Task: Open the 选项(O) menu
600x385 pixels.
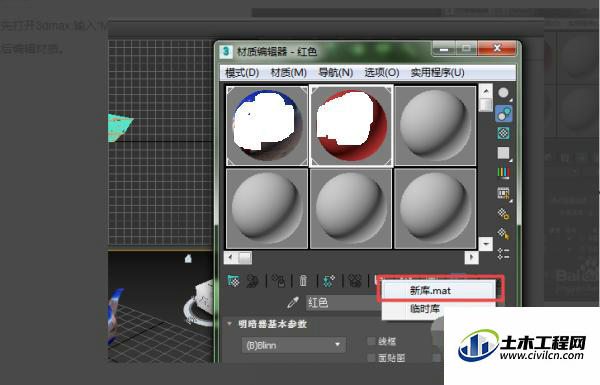Action: pos(382,72)
